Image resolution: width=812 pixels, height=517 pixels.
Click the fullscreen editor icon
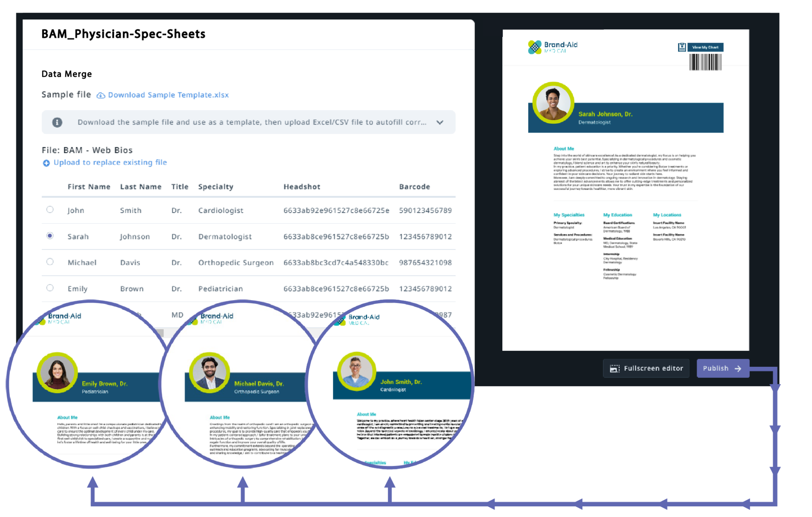(615, 368)
